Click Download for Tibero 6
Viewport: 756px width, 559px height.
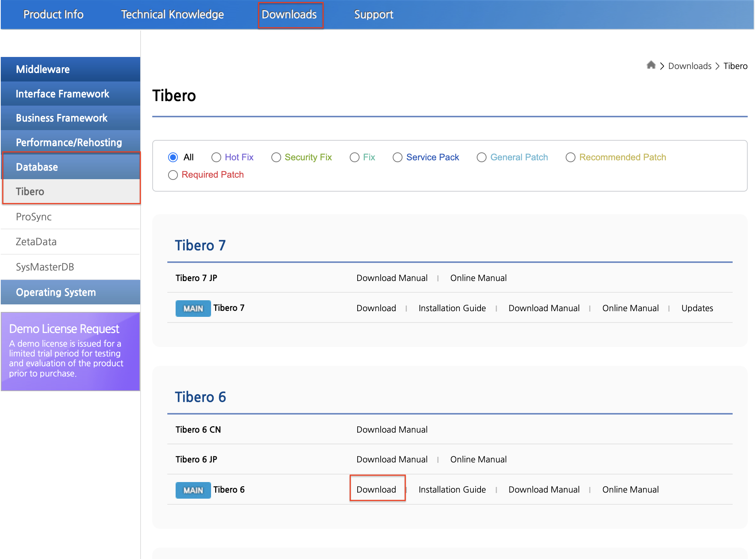pyautogui.click(x=376, y=490)
